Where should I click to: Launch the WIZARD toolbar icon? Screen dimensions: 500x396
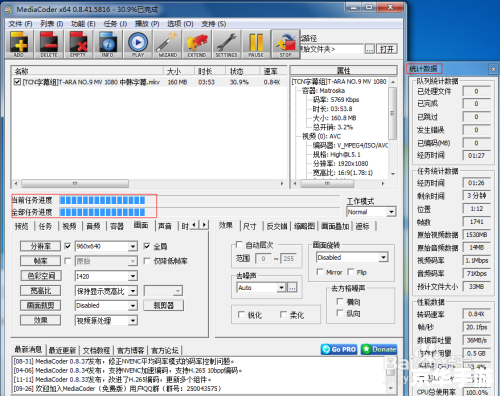tap(167, 44)
